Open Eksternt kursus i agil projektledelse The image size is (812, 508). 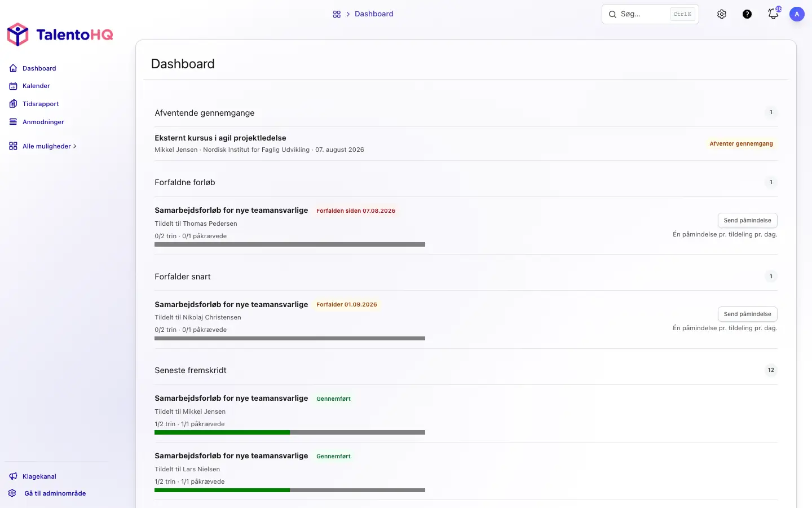click(220, 138)
